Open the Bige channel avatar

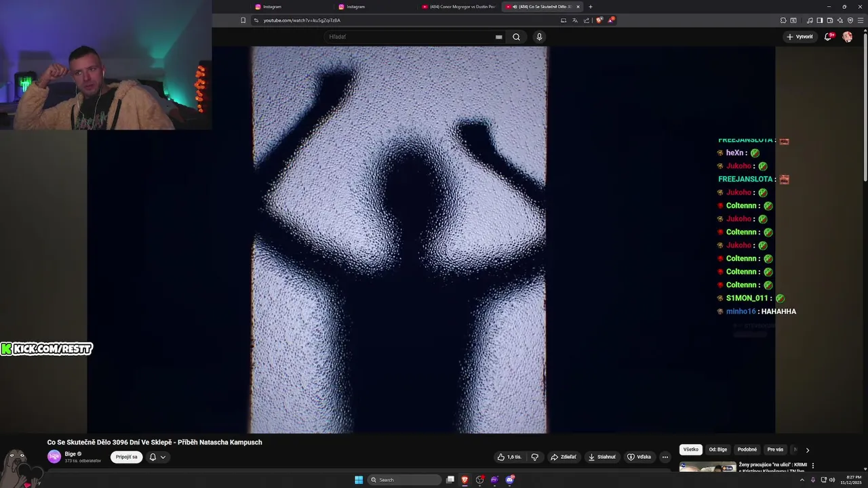54,457
